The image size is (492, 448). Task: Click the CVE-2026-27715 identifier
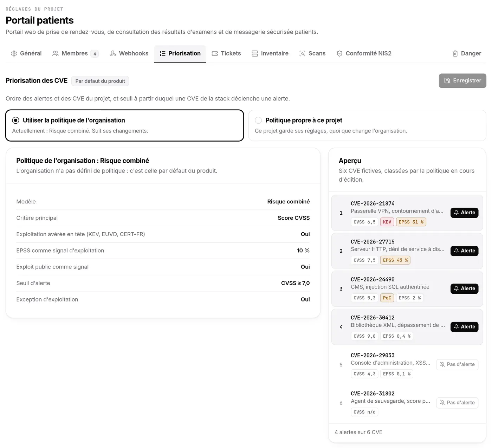[x=373, y=242]
